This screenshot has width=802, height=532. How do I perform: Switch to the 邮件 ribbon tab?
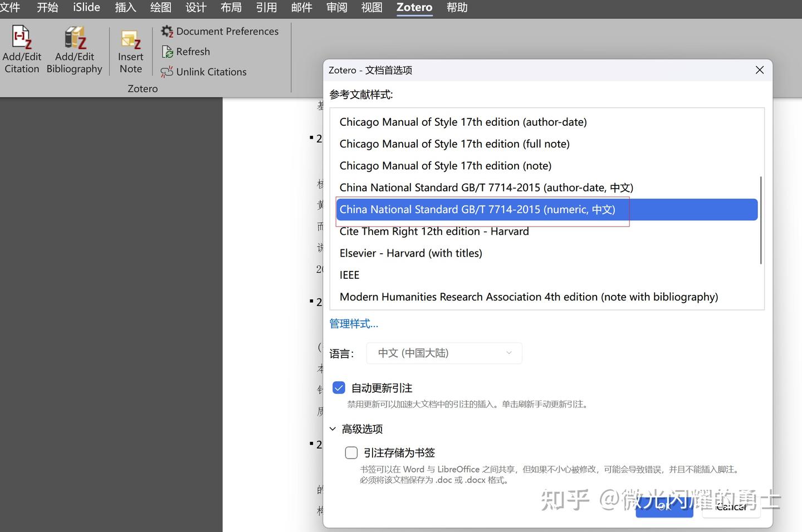click(x=301, y=8)
